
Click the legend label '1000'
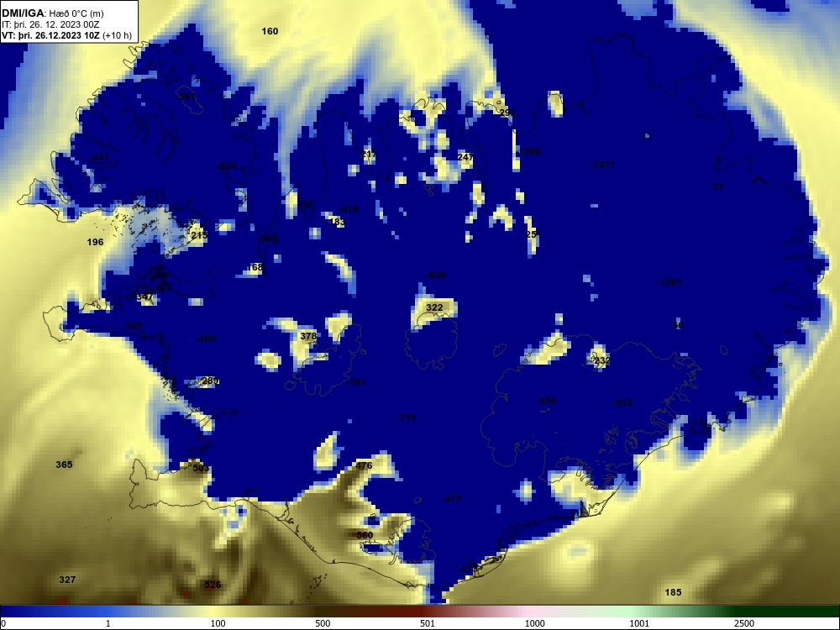(x=534, y=623)
